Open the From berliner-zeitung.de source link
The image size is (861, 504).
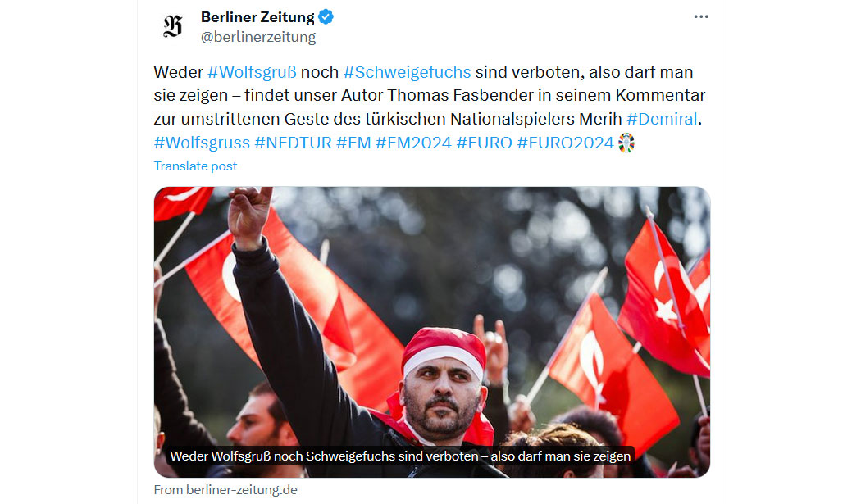point(225,490)
